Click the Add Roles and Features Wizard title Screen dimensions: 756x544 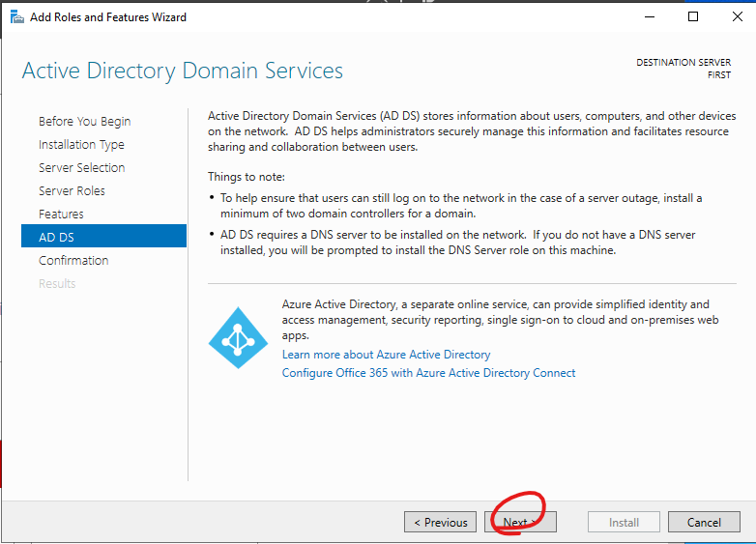coord(108,17)
